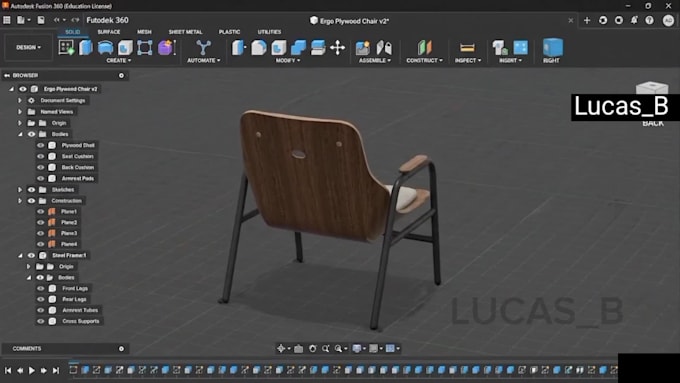Select the SOLID tab
The image size is (680, 383).
pyautogui.click(x=72, y=32)
